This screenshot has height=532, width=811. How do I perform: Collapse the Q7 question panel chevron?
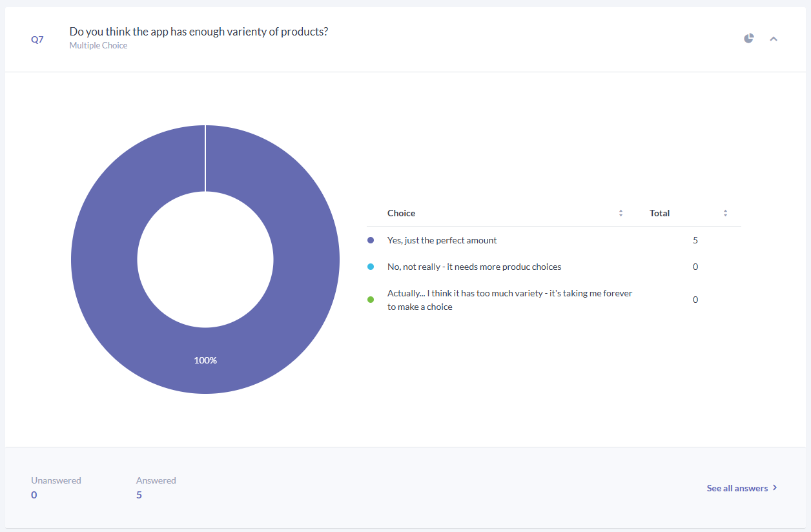[x=774, y=39]
